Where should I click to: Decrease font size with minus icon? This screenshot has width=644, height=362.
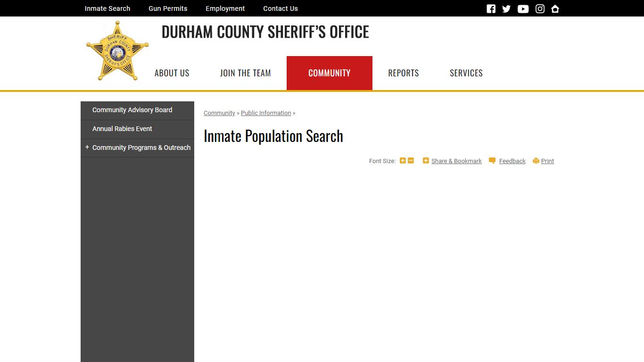tap(411, 161)
